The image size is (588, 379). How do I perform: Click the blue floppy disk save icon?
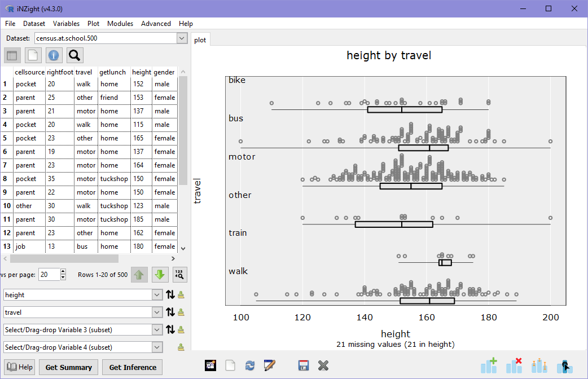pyautogui.click(x=304, y=365)
